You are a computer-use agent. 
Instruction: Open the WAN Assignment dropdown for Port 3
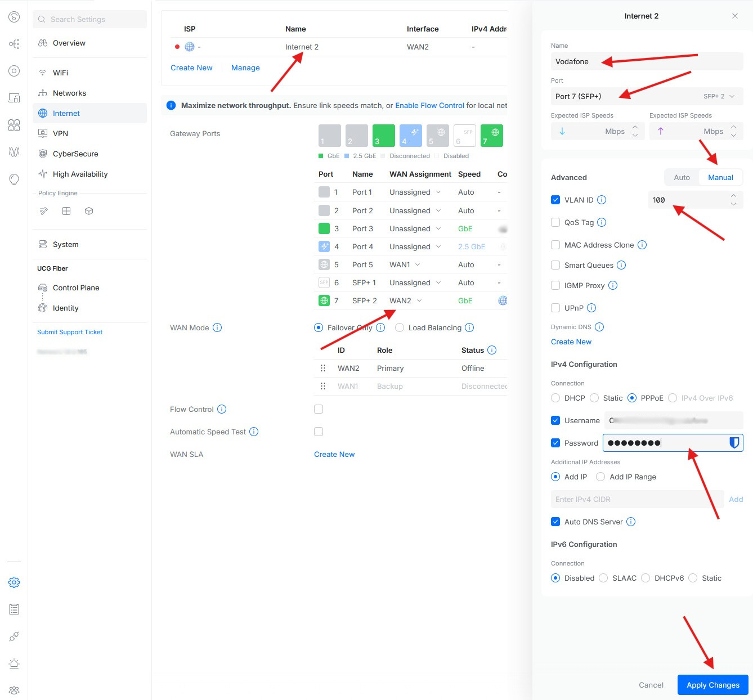(415, 228)
